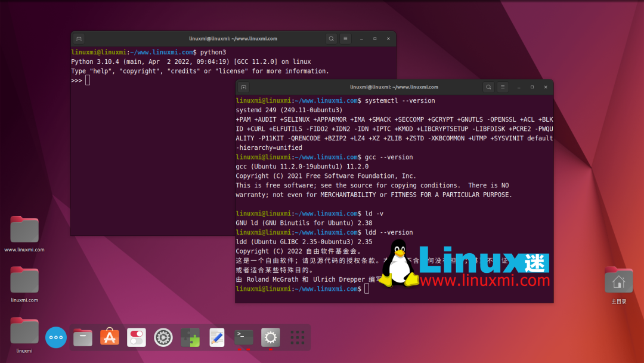Open the www.linuxmi.com desktop folder
Viewport: 644px width, 363px height.
click(24, 230)
